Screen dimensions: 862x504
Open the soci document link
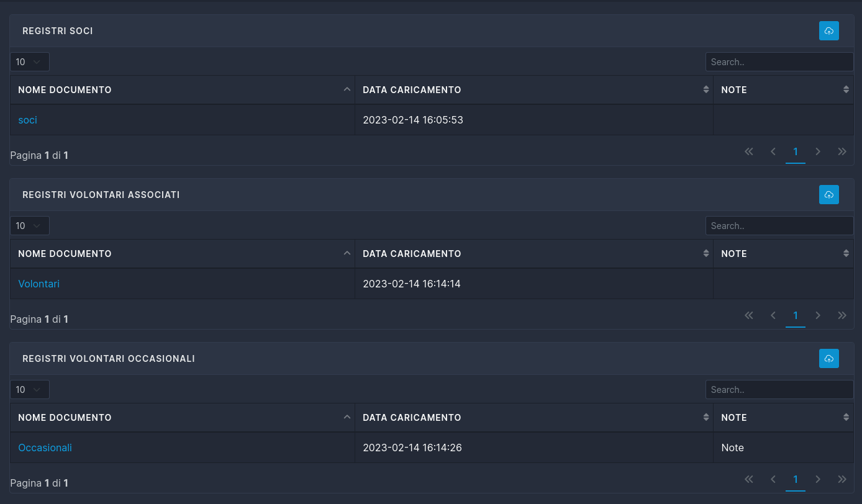pyautogui.click(x=28, y=120)
